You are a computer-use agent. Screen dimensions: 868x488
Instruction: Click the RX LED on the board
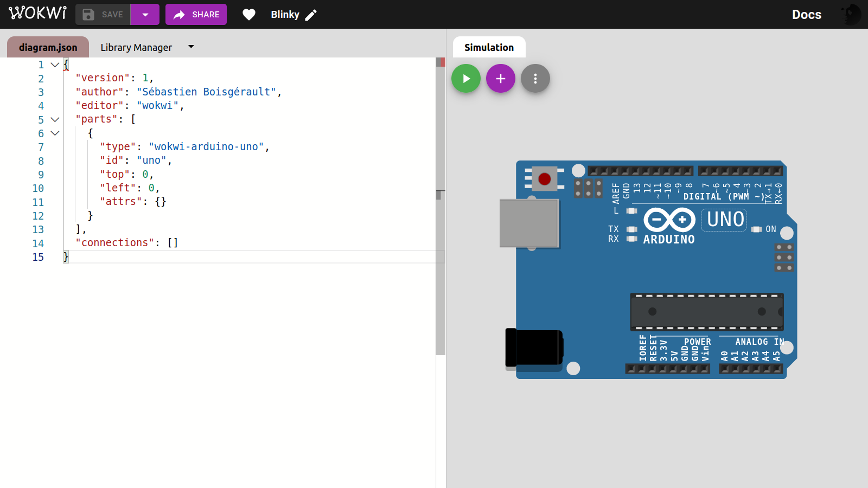(632, 239)
